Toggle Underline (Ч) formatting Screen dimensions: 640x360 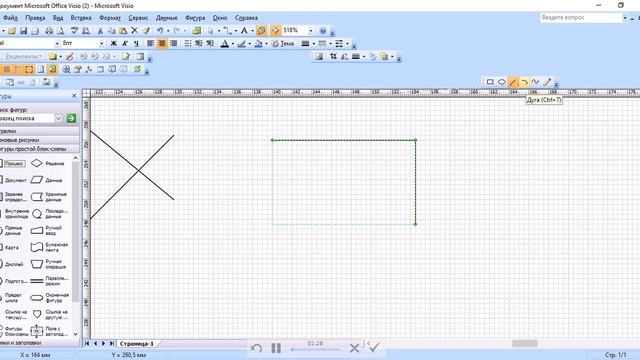tap(137, 43)
